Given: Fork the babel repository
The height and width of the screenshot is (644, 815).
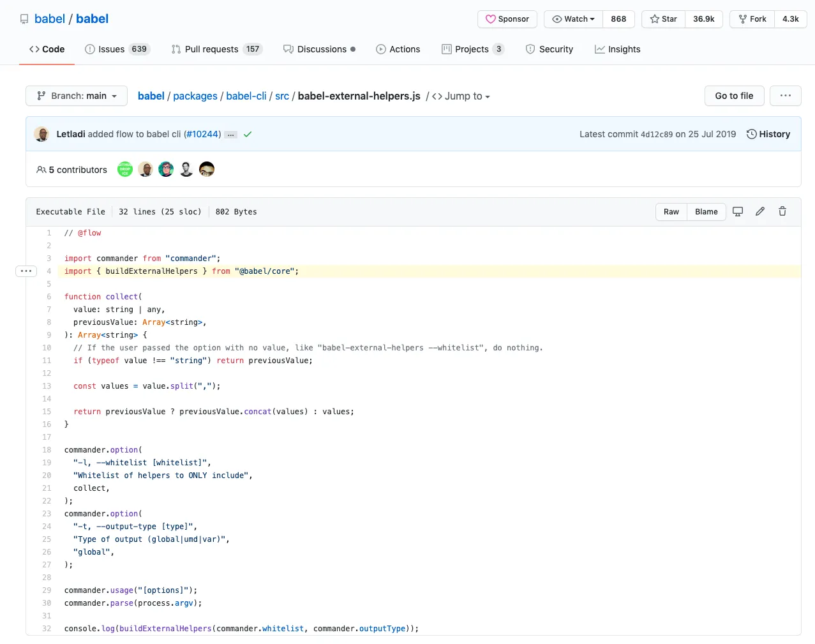Looking at the screenshot, I should tap(752, 19).
